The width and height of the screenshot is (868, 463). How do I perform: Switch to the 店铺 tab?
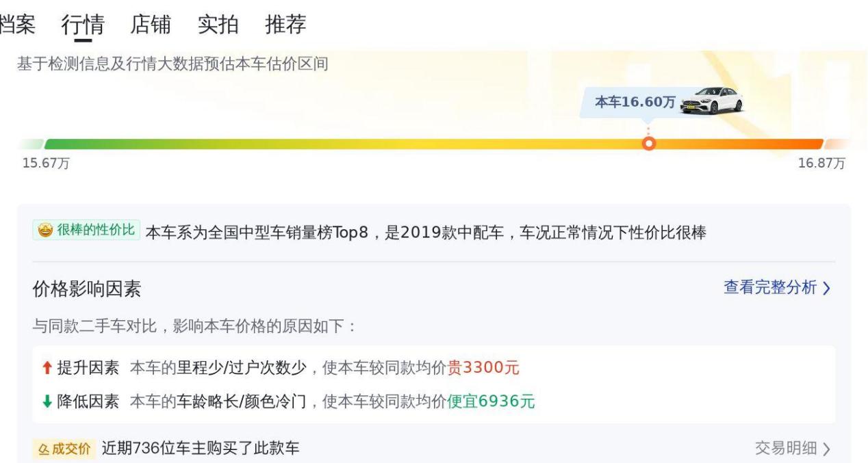click(150, 25)
